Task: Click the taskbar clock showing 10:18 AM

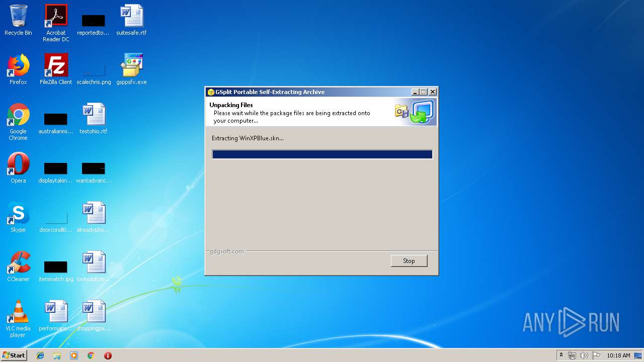Action: [618, 355]
